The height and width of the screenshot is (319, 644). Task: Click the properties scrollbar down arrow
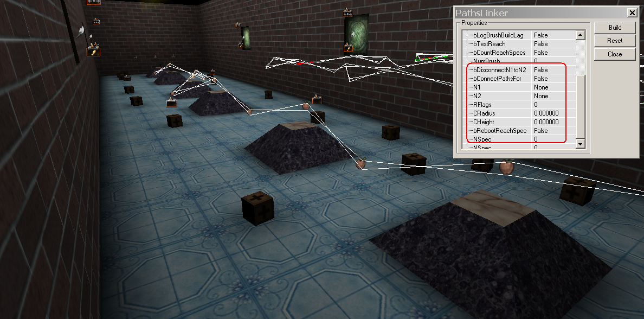(581, 144)
